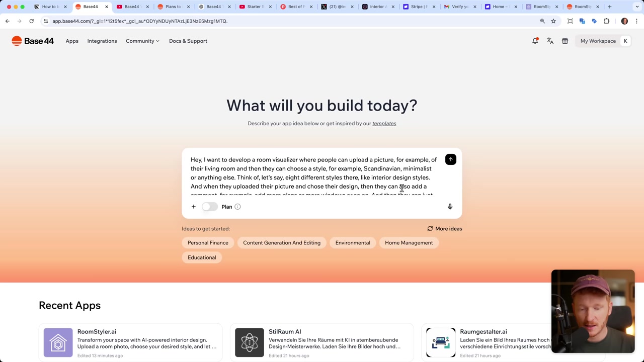Click the Base44 logo
Image resolution: width=644 pixels, height=362 pixels.
(33, 41)
